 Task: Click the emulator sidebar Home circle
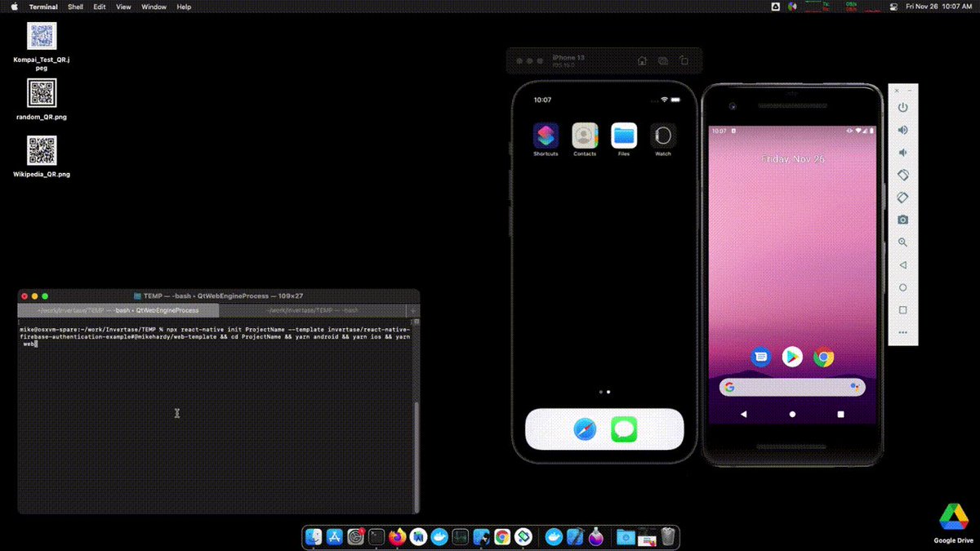click(x=902, y=287)
